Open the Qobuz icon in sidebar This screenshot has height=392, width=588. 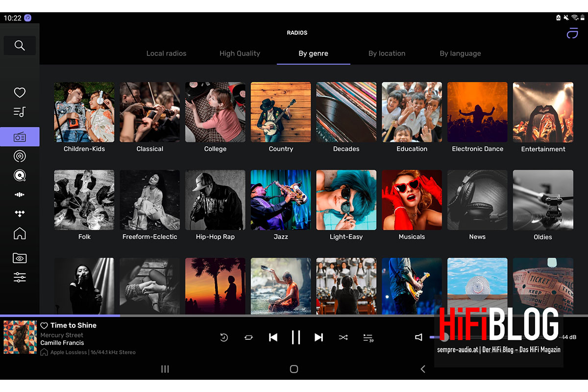pyautogui.click(x=20, y=175)
